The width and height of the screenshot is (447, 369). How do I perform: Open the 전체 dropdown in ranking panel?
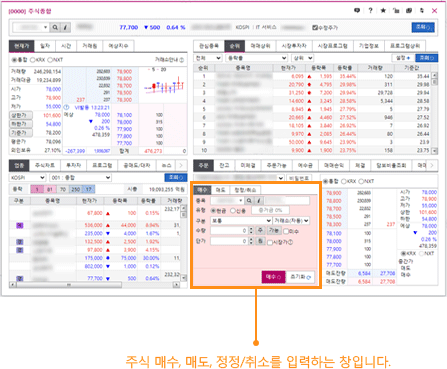[208, 58]
